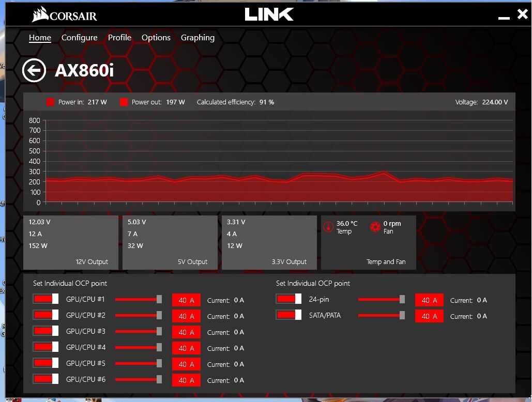Go to the Options tab

pos(156,38)
